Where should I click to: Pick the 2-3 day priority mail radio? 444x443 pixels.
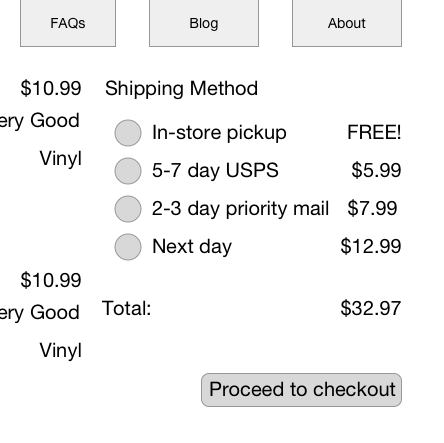click(128, 209)
